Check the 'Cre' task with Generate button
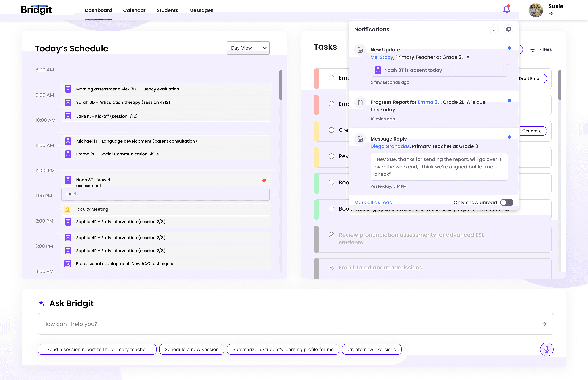The width and height of the screenshot is (588, 380). pos(331,130)
